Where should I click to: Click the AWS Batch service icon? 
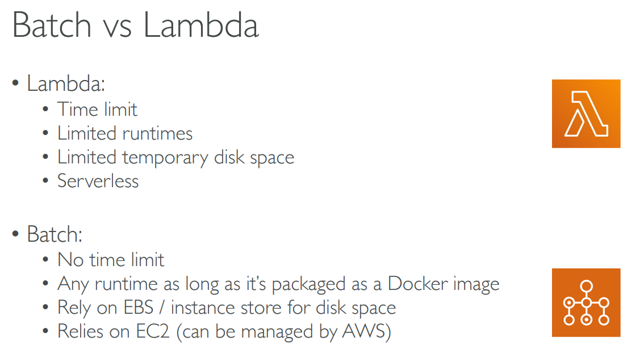586,302
